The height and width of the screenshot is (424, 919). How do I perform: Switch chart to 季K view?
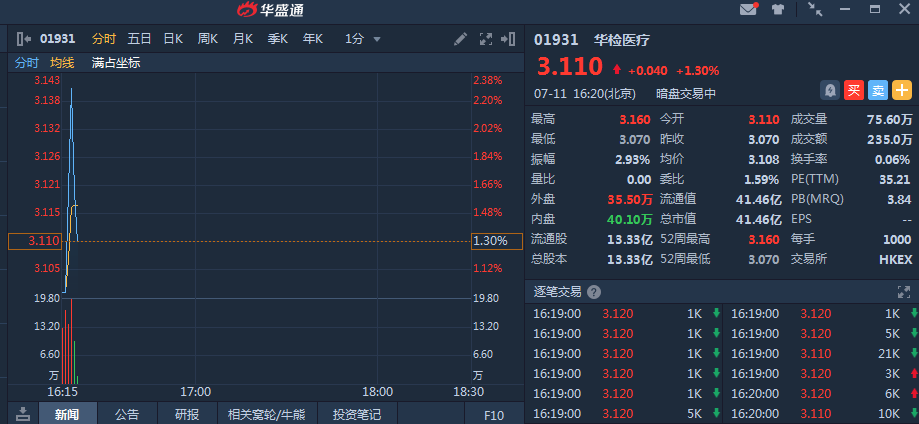278,39
